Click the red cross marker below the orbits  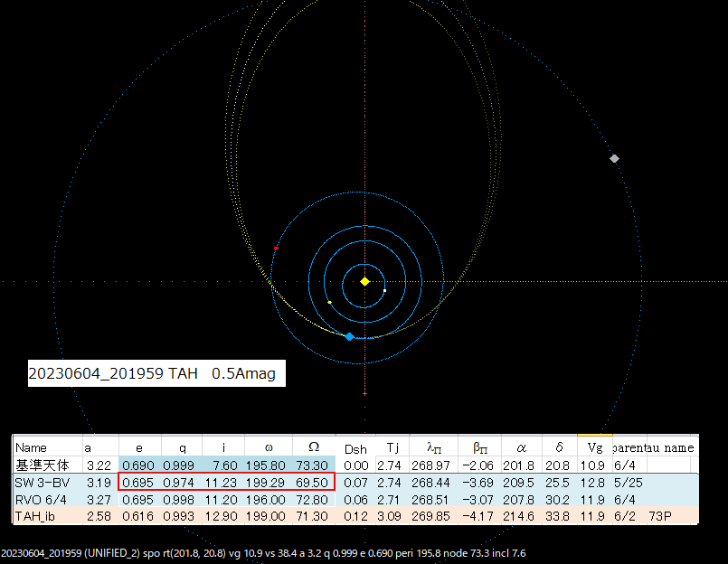[365, 394]
